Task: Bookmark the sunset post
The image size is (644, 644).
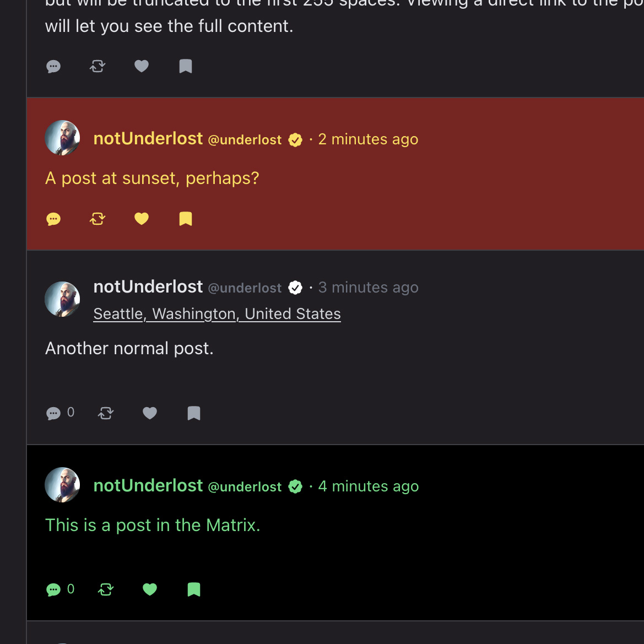Action: pos(186,219)
